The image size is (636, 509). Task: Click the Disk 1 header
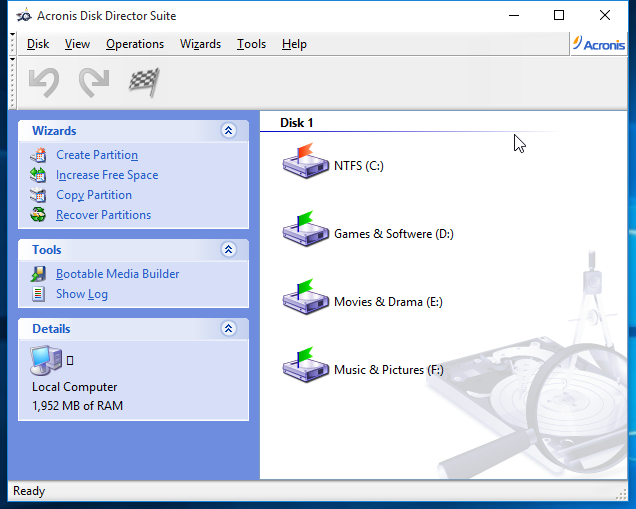coord(297,122)
